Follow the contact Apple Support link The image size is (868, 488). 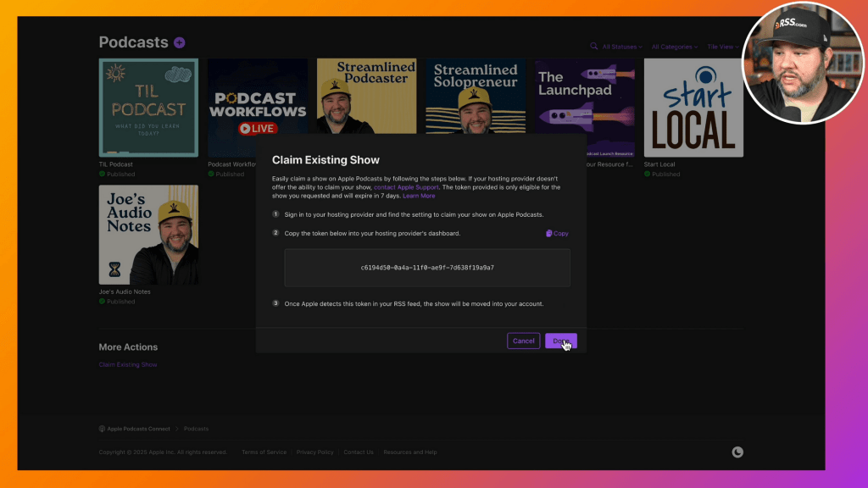pyautogui.click(x=406, y=186)
